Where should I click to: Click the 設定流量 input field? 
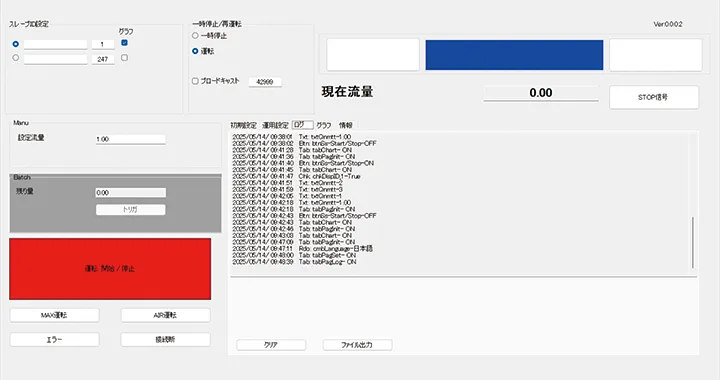click(130, 139)
